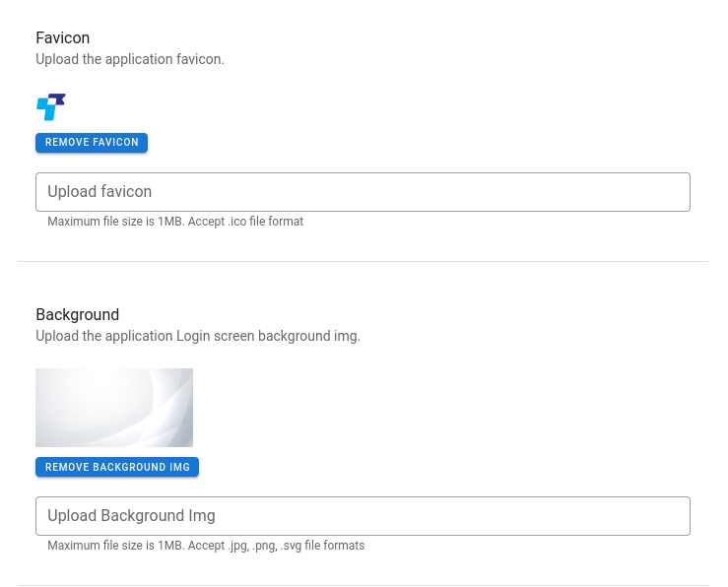Open the Upload favicon file field
728x587 pixels.
click(x=363, y=192)
